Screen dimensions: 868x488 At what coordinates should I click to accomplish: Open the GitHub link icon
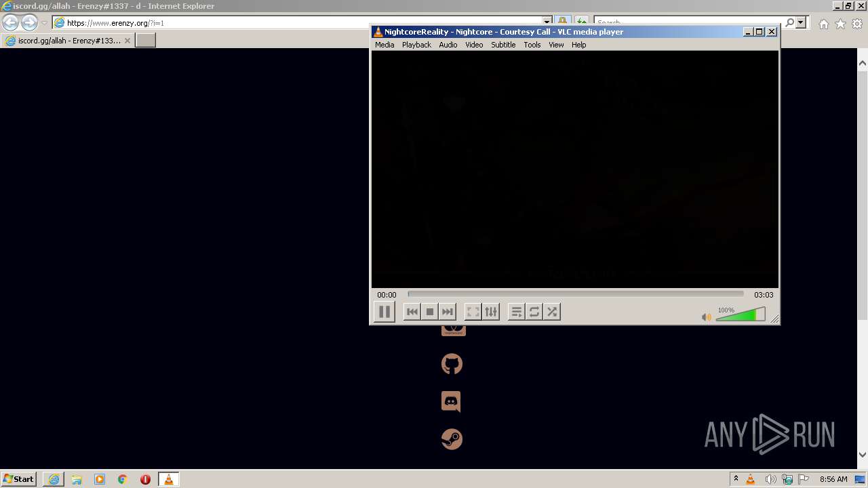point(452,364)
